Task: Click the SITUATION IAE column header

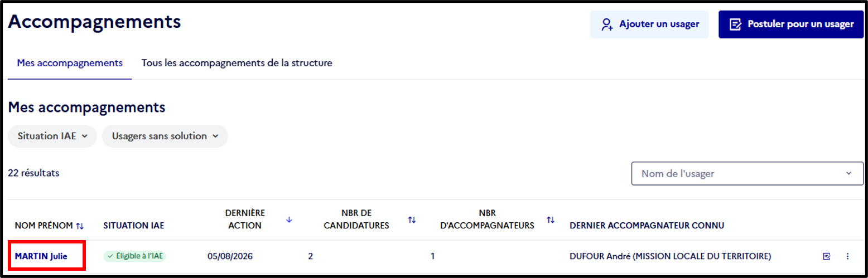Action: click(x=133, y=226)
